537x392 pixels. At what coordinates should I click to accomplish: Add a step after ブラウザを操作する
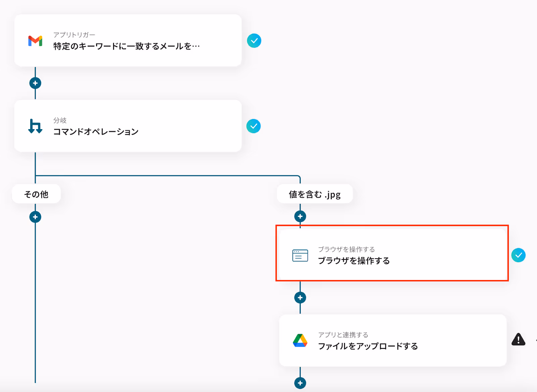click(300, 297)
